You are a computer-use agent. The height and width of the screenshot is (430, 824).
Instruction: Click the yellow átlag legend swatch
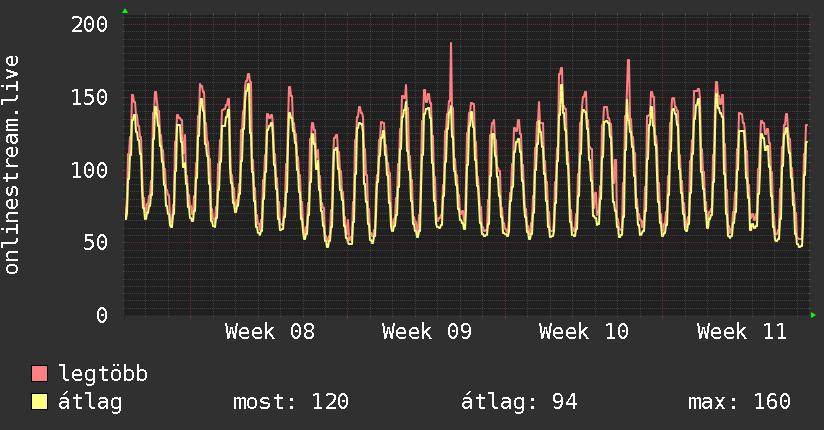(40, 402)
